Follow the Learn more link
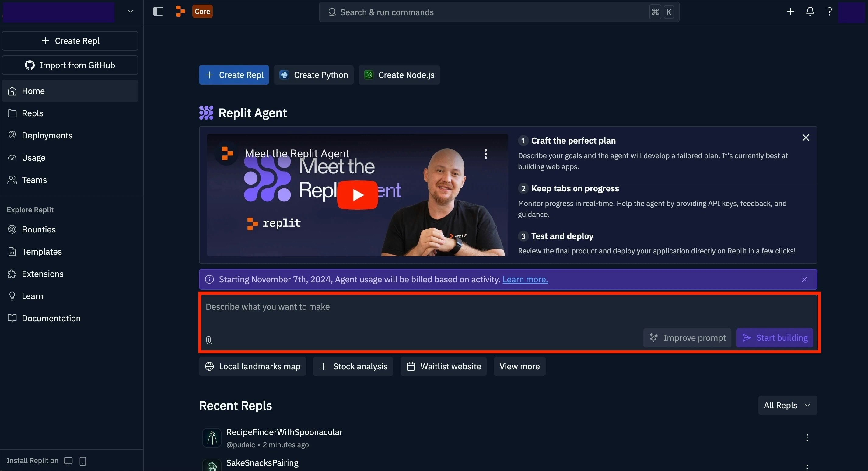 coord(525,279)
